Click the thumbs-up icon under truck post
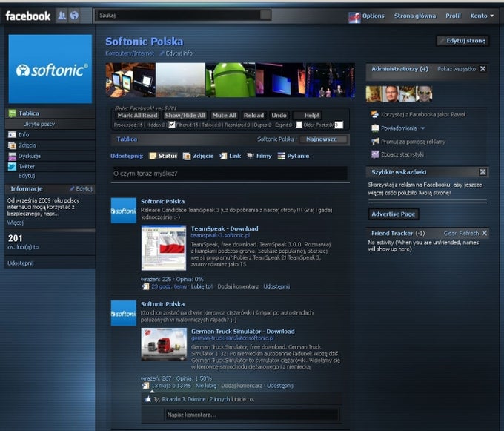504x431 pixels. coord(147,399)
